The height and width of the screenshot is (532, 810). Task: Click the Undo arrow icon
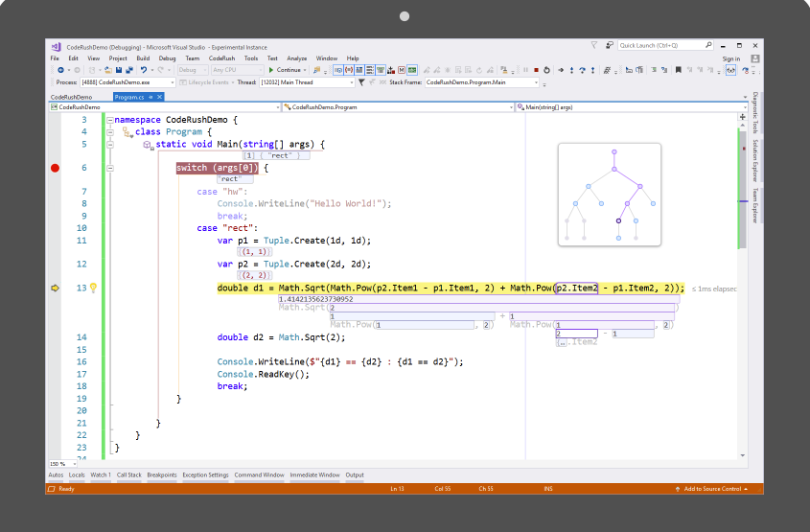[144, 70]
